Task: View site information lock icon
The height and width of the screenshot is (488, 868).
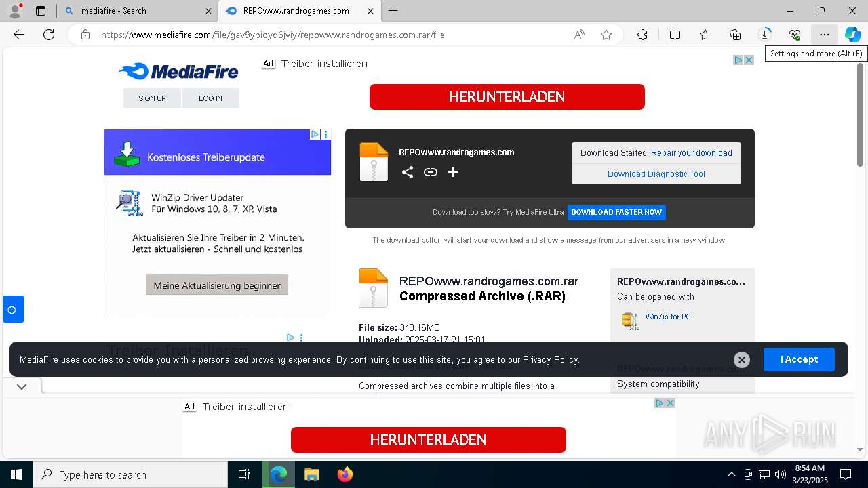Action: [85, 35]
